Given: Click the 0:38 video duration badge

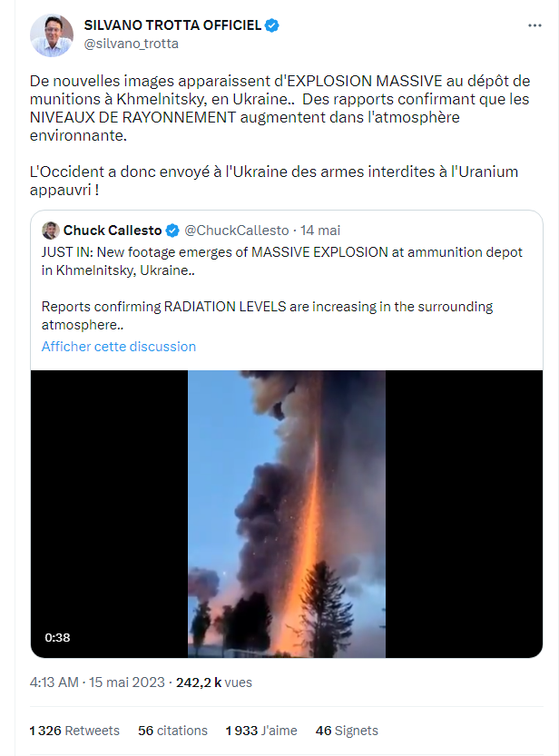Looking at the screenshot, I should [58, 637].
